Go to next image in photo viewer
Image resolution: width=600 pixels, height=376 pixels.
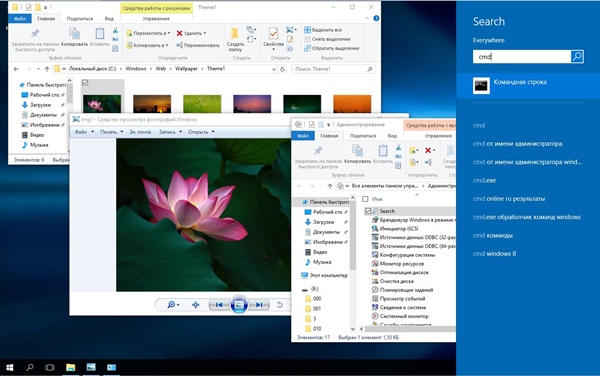coord(259,304)
